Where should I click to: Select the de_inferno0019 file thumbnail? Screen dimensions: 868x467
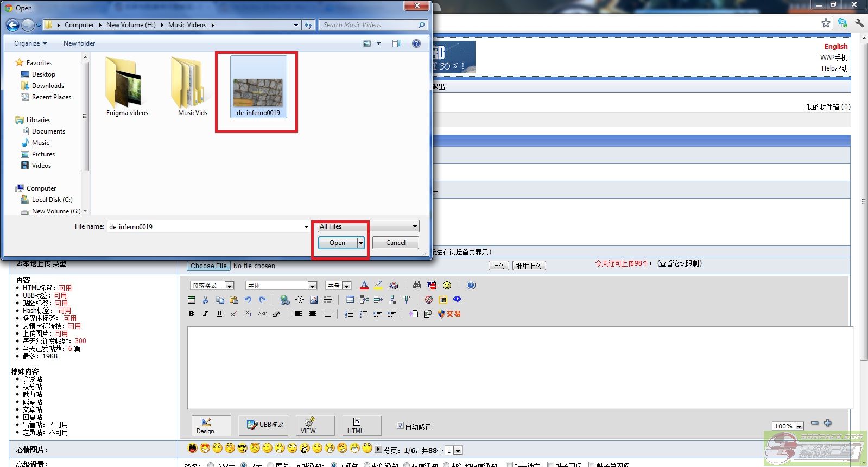click(258, 92)
